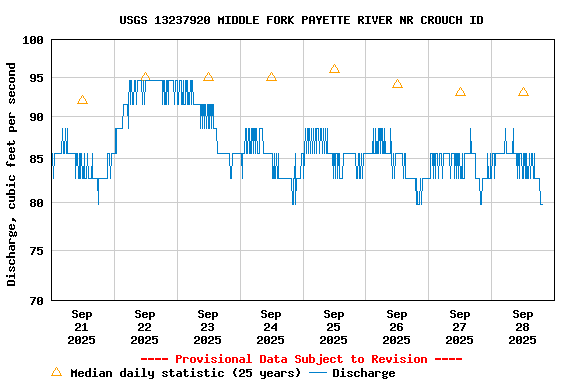This screenshot has height=384, width=576.
Task: Click the Sep 26 2025 date label
Action: 396,327
